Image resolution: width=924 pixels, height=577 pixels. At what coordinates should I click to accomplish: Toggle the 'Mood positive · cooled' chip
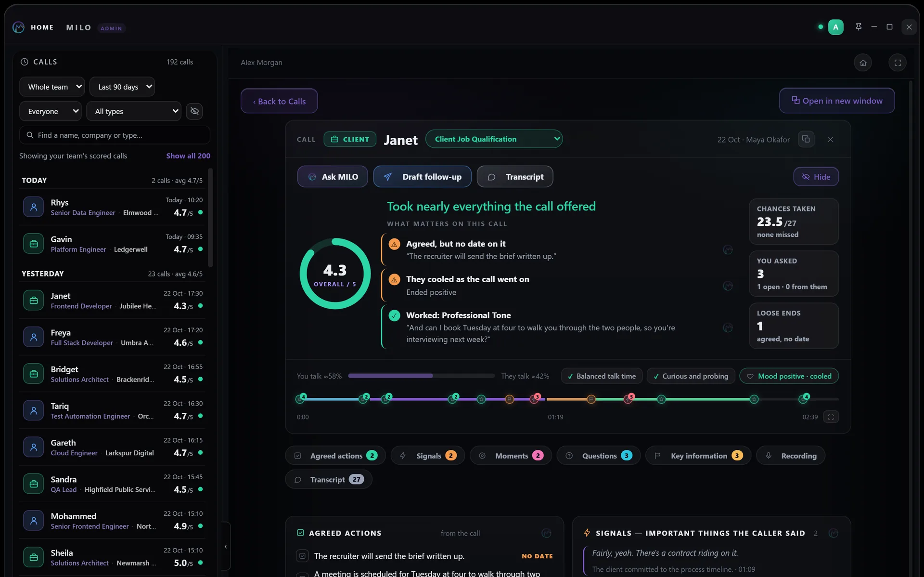click(789, 376)
